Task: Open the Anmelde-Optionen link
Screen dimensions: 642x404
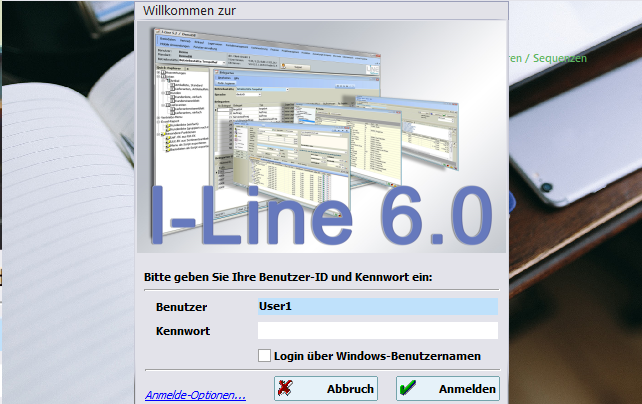Action: coord(195,395)
